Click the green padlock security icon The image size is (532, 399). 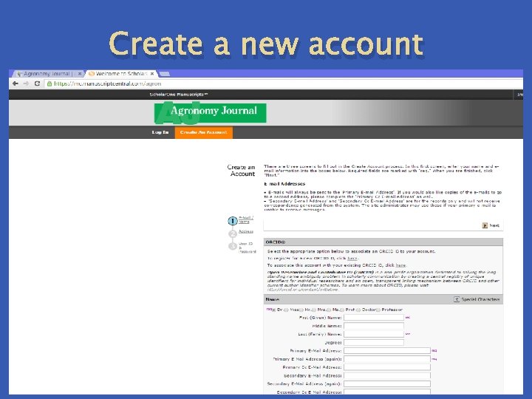(50, 83)
